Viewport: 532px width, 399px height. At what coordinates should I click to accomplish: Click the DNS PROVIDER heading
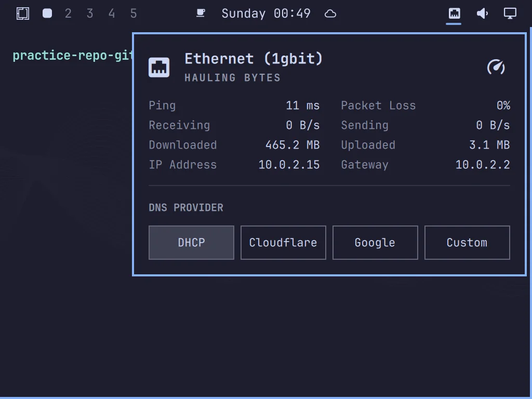click(x=186, y=208)
